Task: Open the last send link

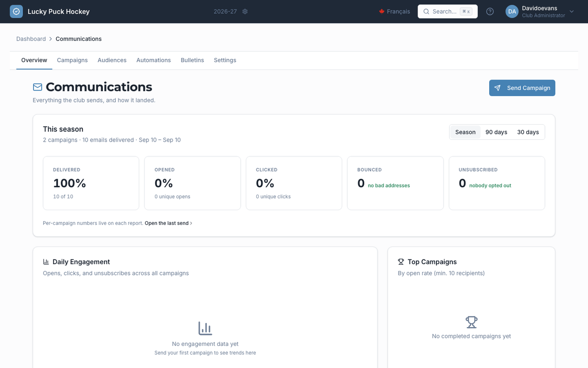Action: click(x=168, y=223)
